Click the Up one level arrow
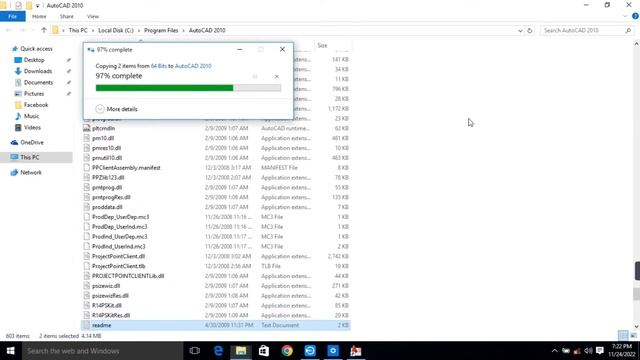This screenshot has width=640, height=360. tap(44, 30)
